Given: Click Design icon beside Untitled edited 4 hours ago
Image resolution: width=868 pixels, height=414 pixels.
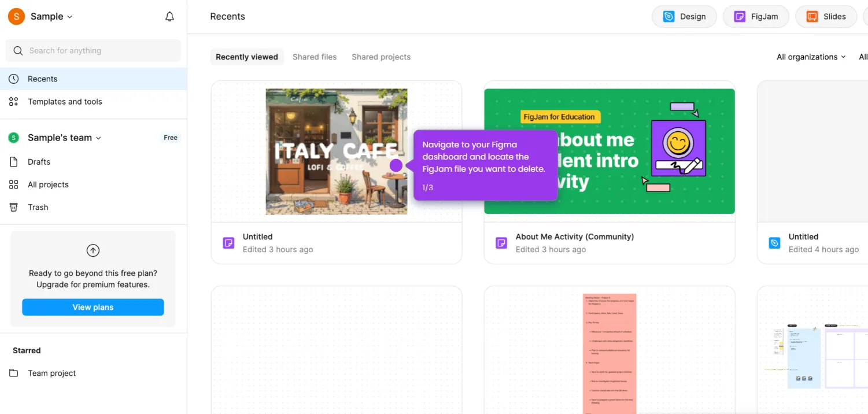Looking at the screenshot, I should [774, 243].
